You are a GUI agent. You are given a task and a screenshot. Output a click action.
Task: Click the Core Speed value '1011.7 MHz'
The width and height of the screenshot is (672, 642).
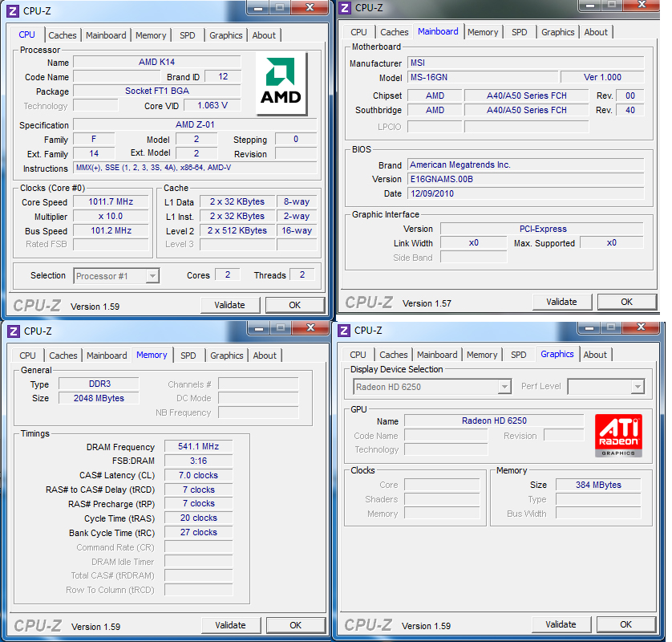[x=111, y=201]
